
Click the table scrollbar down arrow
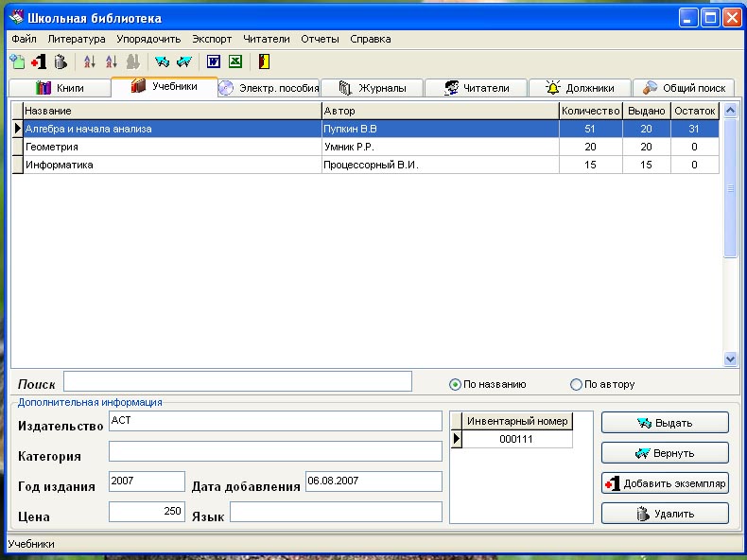click(x=730, y=359)
